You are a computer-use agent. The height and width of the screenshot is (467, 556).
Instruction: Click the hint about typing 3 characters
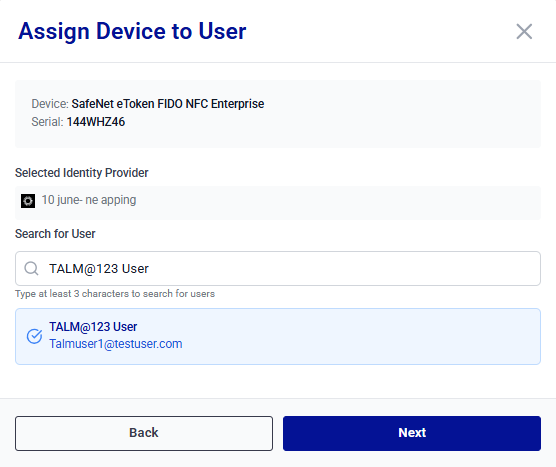[115, 294]
